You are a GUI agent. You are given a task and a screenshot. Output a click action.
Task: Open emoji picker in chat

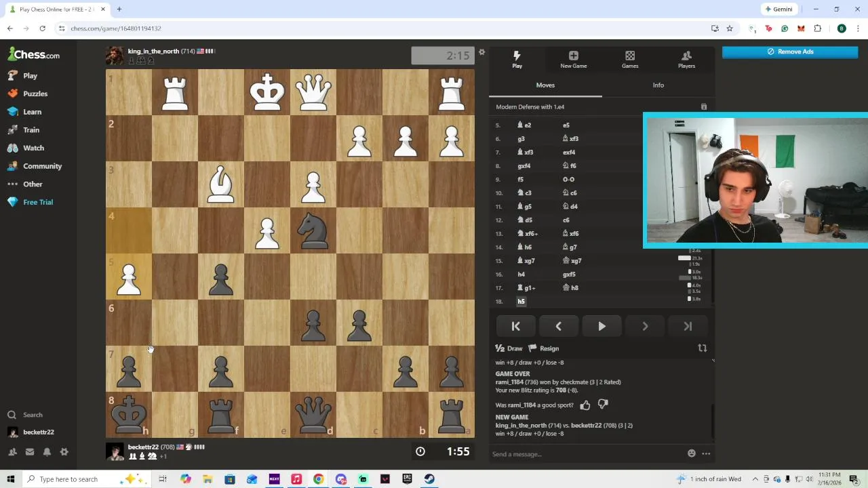click(692, 453)
